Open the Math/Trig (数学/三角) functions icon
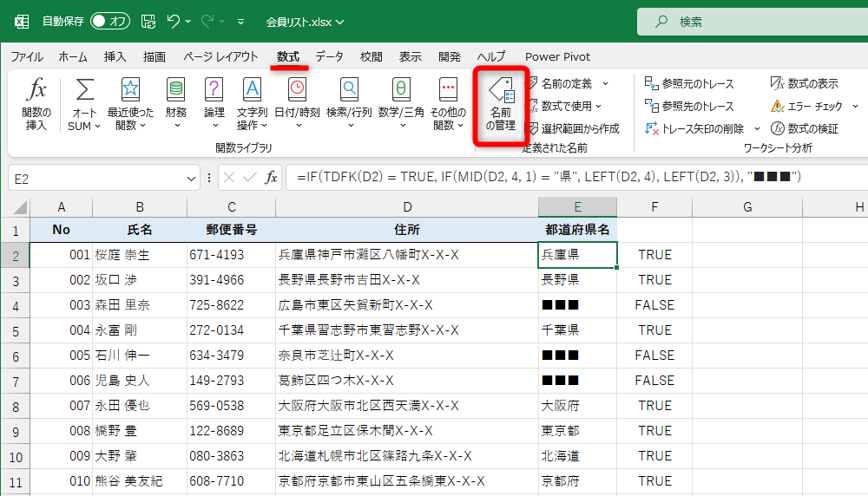This screenshot has height=496, width=868. (401, 104)
